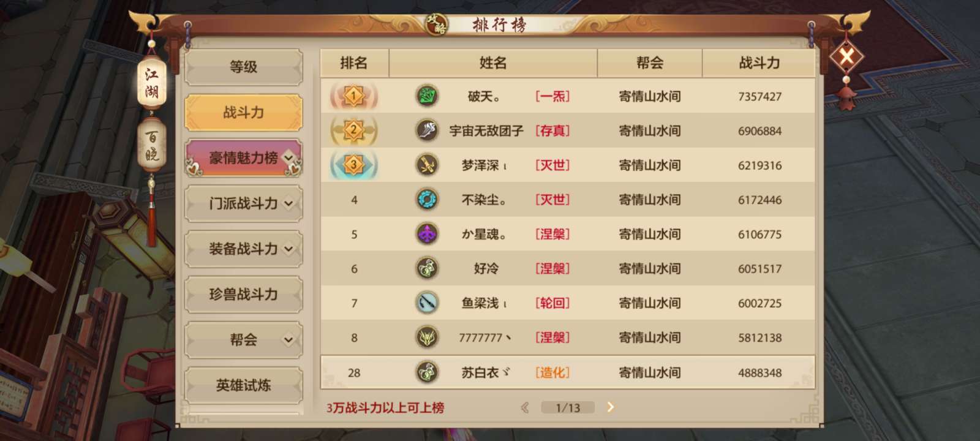Screen dimensions: 980x441
Task: Open the 英雄试炼 ranking
Action: 244,385
